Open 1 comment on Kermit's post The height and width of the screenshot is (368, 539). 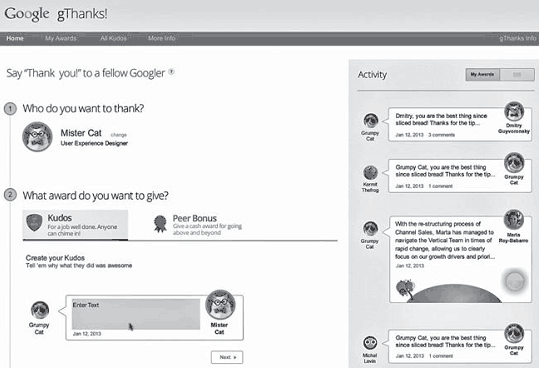click(x=440, y=186)
